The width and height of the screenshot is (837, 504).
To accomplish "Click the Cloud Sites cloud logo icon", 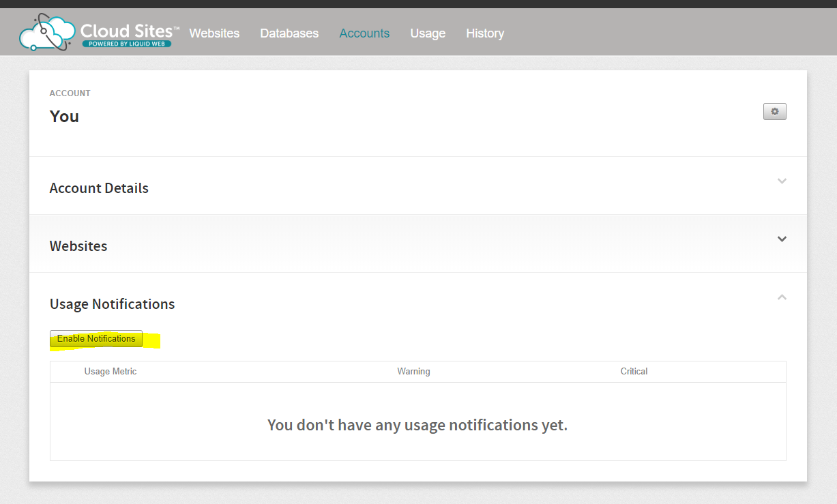I will (x=45, y=33).
